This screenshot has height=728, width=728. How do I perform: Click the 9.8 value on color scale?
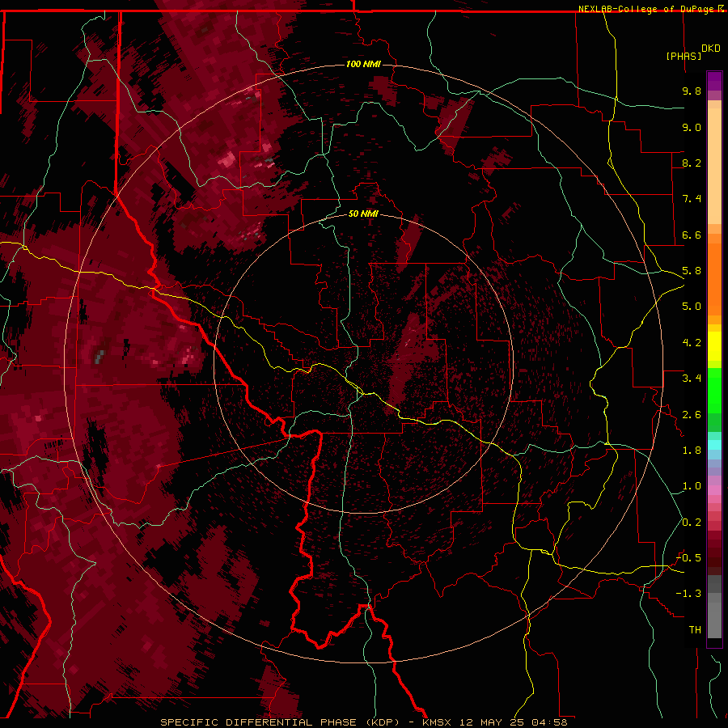coord(692,91)
